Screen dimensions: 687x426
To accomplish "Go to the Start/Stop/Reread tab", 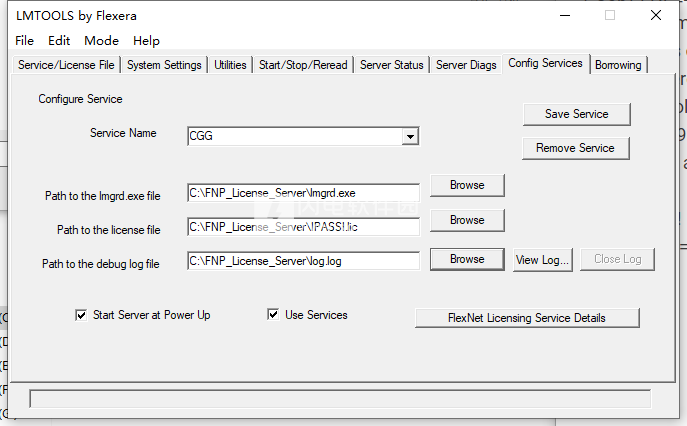I will (303, 65).
